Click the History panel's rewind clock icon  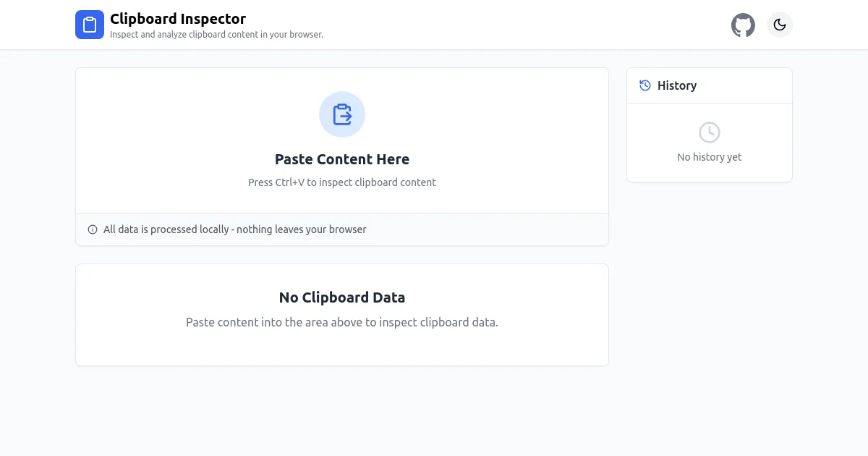click(x=645, y=85)
